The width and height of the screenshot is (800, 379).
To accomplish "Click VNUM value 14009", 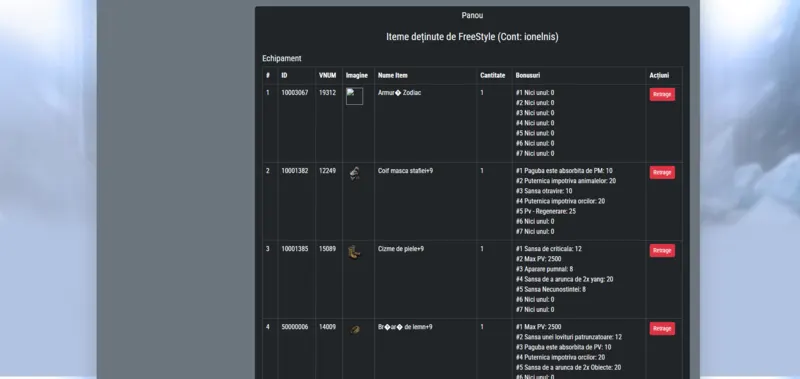I will pyautogui.click(x=328, y=327).
